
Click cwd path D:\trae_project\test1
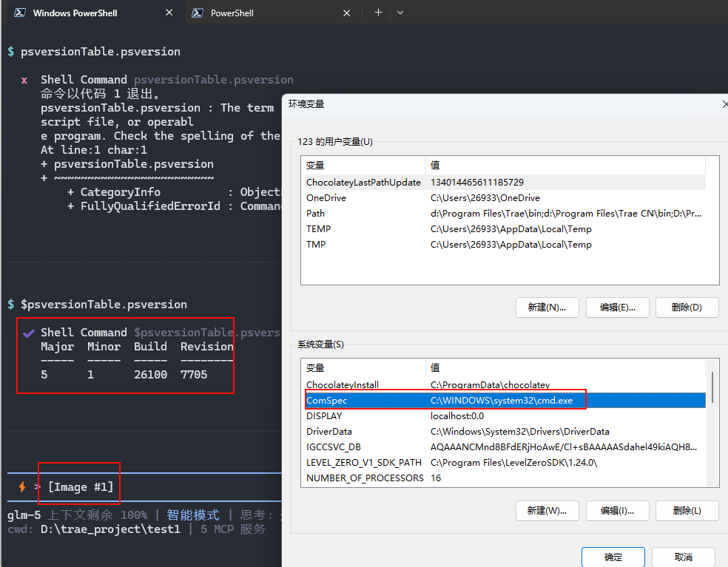110,529
